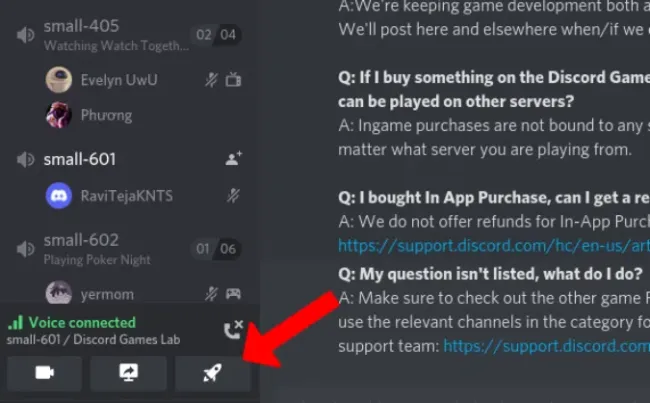The image size is (650, 403).
Task: Click yermom avatar in small-602
Action: (x=58, y=293)
